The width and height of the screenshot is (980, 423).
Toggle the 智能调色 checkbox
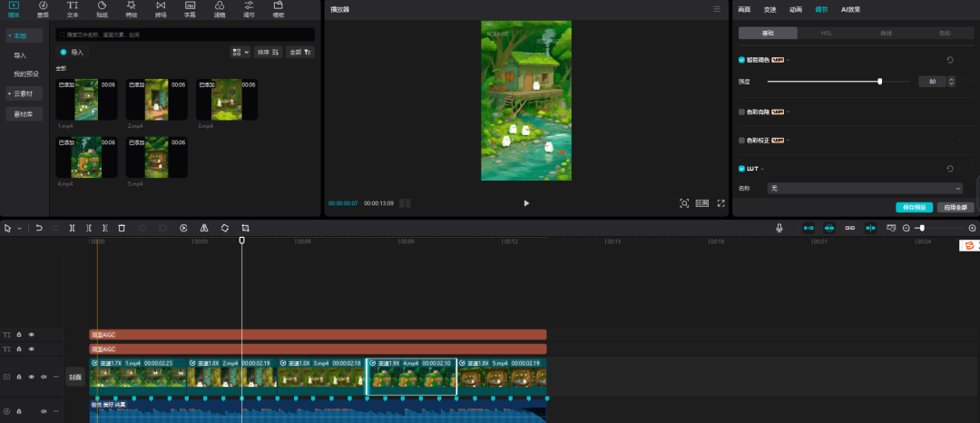[x=742, y=60]
